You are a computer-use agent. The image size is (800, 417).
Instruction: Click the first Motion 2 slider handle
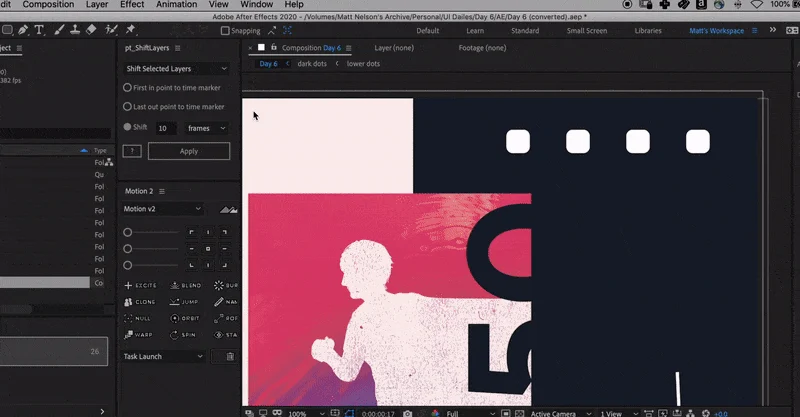point(128,232)
